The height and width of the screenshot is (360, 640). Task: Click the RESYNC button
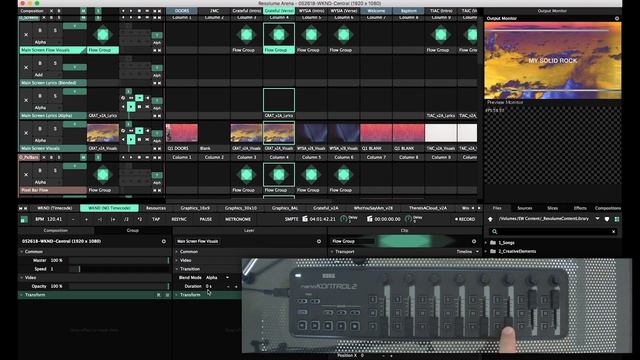tap(179, 219)
